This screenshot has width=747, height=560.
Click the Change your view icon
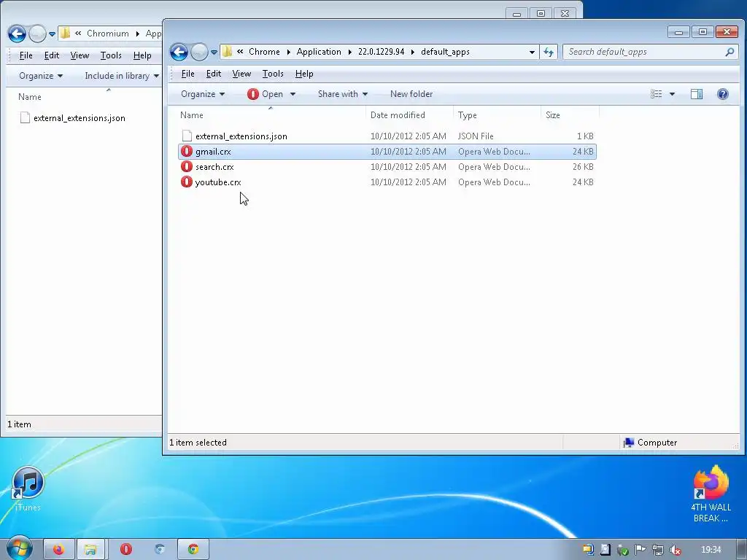coord(656,94)
